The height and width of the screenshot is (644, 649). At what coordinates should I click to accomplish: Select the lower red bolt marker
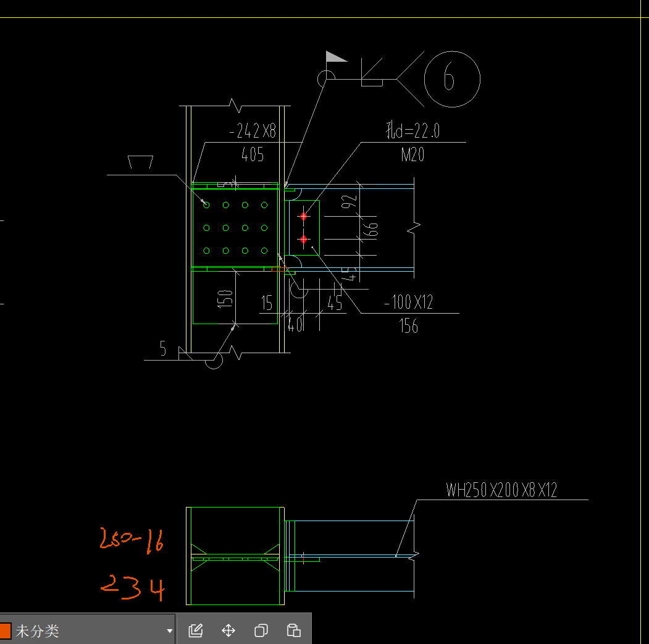tap(303, 239)
